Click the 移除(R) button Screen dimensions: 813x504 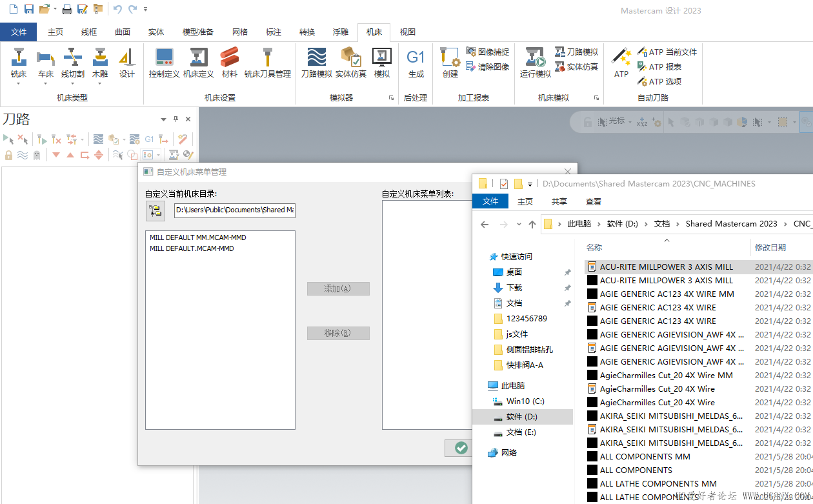(338, 333)
